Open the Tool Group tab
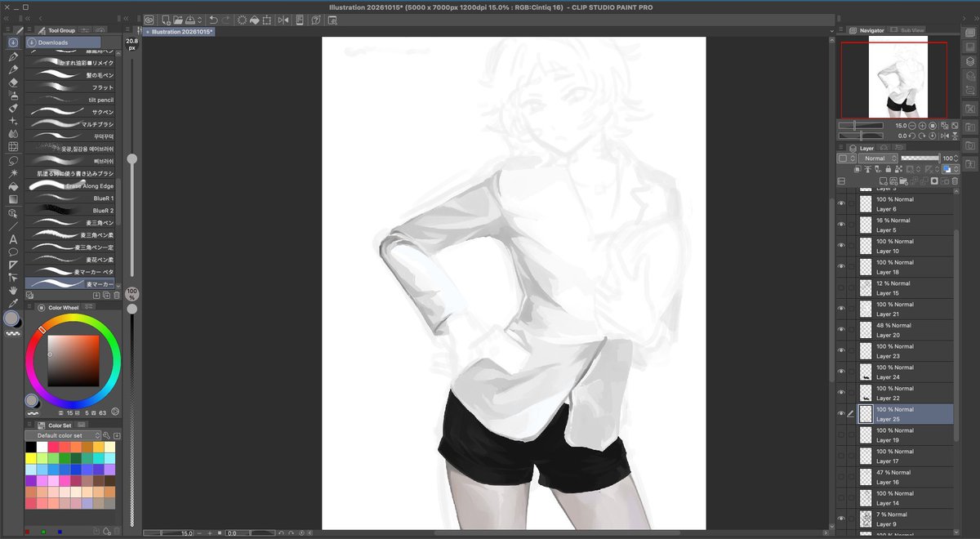The width and height of the screenshot is (980, 539). click(x=56, y=30)
